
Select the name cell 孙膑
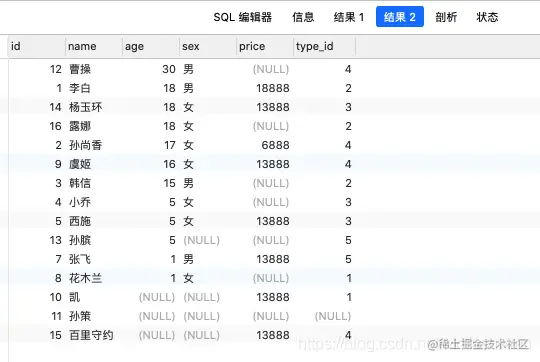(80, 240)
